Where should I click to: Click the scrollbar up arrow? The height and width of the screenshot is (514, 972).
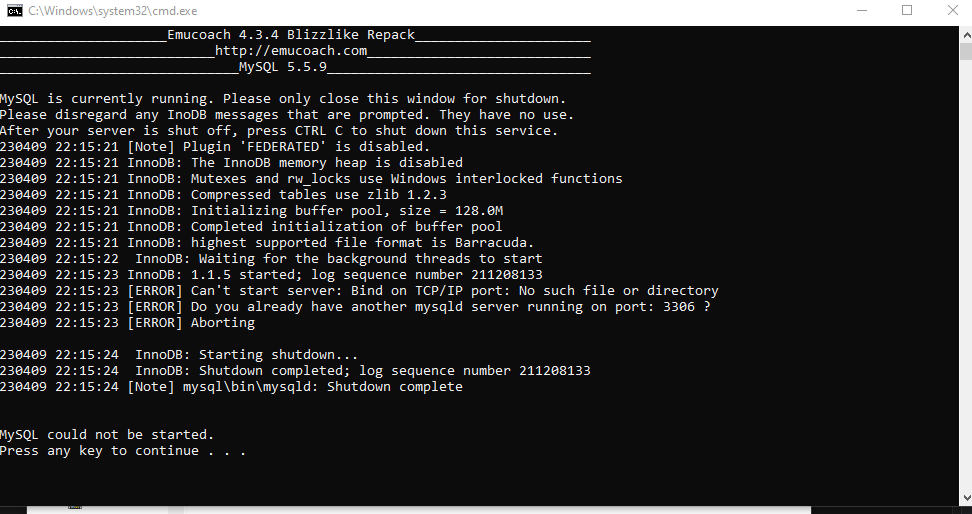click(x=966, y=34)
